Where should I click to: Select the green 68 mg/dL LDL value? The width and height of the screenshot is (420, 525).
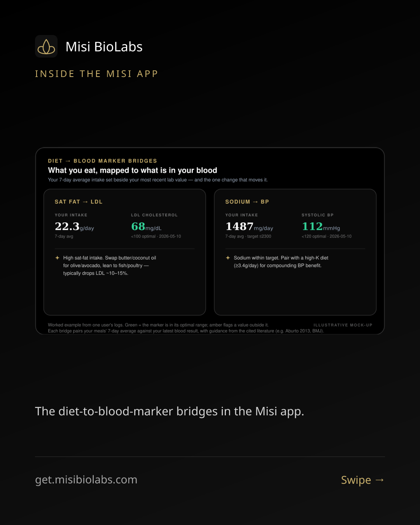(146, 226)
